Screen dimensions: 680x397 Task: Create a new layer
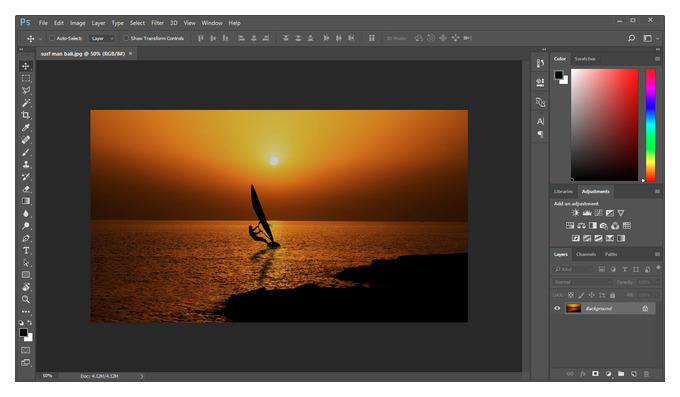point(634,374)
